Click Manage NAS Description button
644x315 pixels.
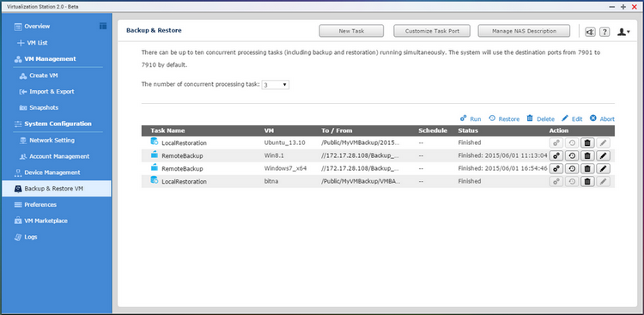(524, 31)
